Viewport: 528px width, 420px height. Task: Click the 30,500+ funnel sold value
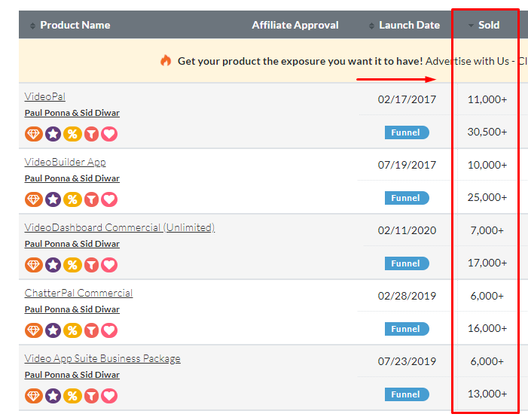click(487, 132)
